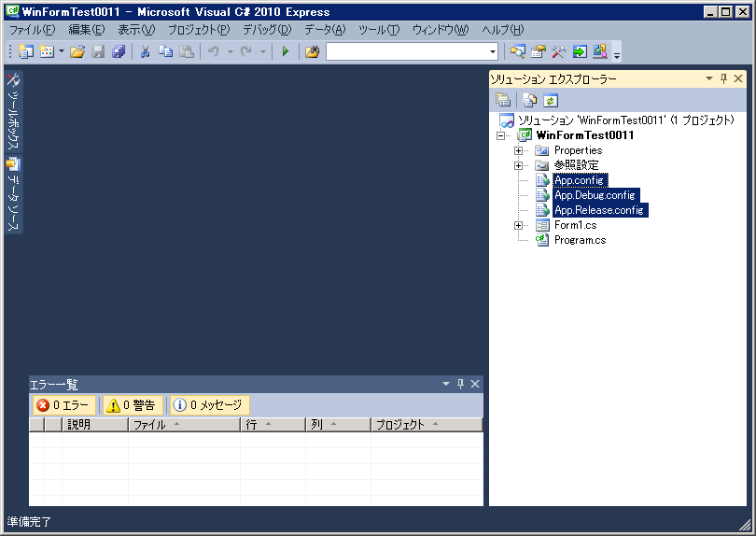
Task: Select the Program.cs file
Action: (580, 240)
